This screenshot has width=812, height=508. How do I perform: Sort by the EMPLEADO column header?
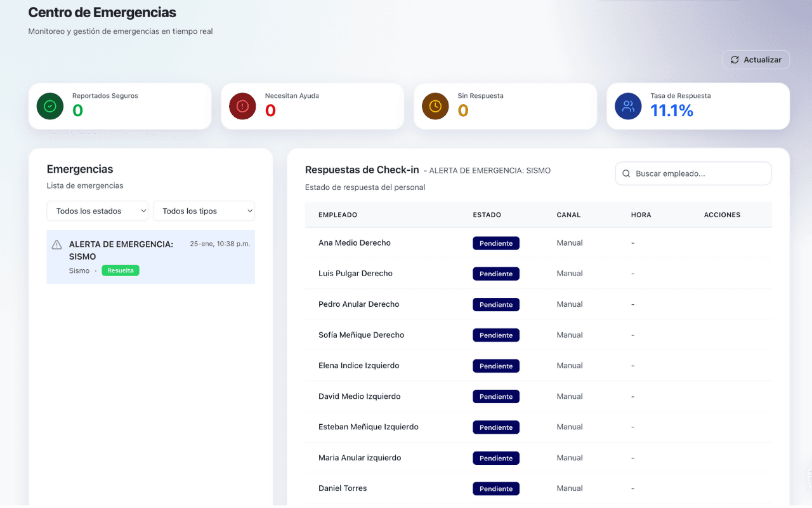point(337,215)
